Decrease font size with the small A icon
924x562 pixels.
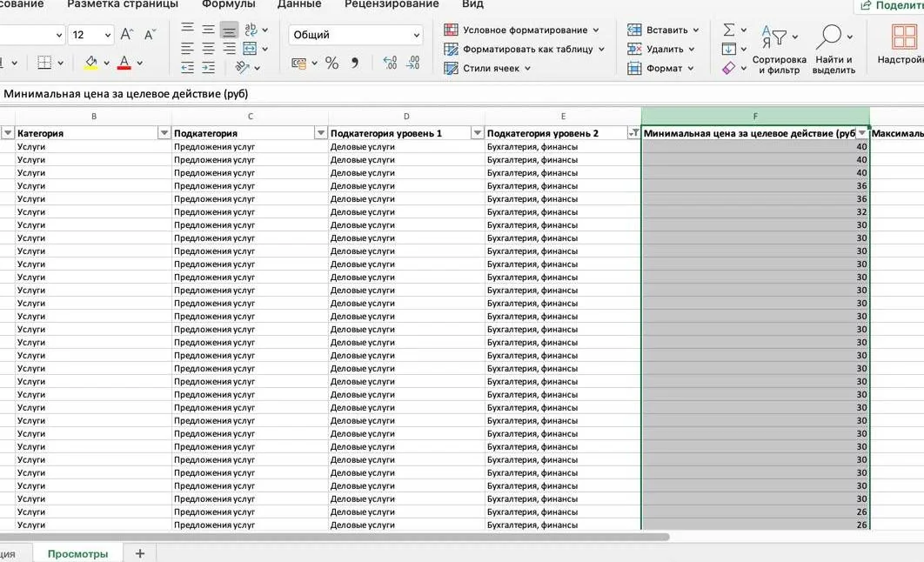pos(150,34)
